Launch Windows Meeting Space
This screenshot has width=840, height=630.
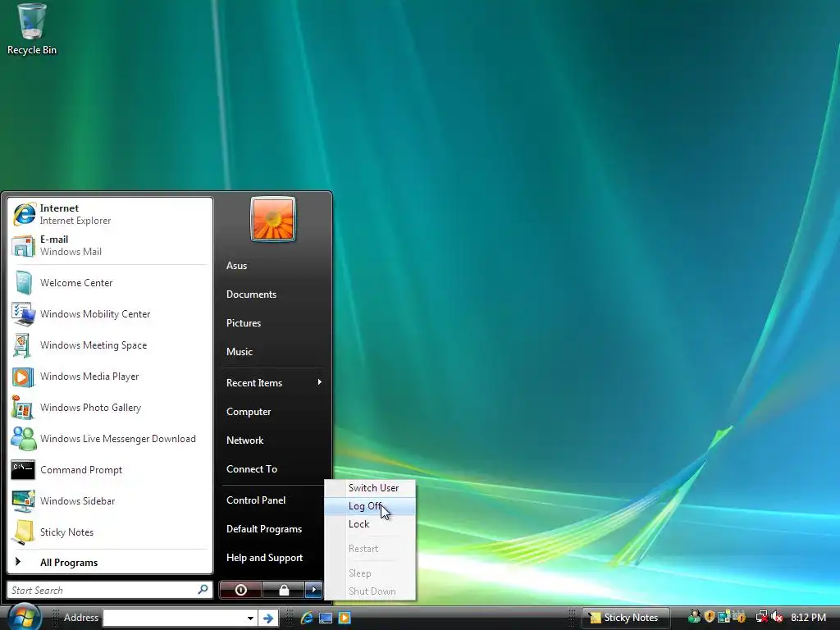[x=109, y=345]
